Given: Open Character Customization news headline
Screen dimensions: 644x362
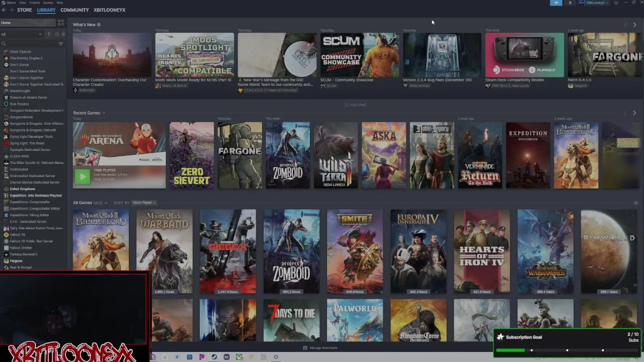Looking at the screenshot, I should tap(110, 82).
